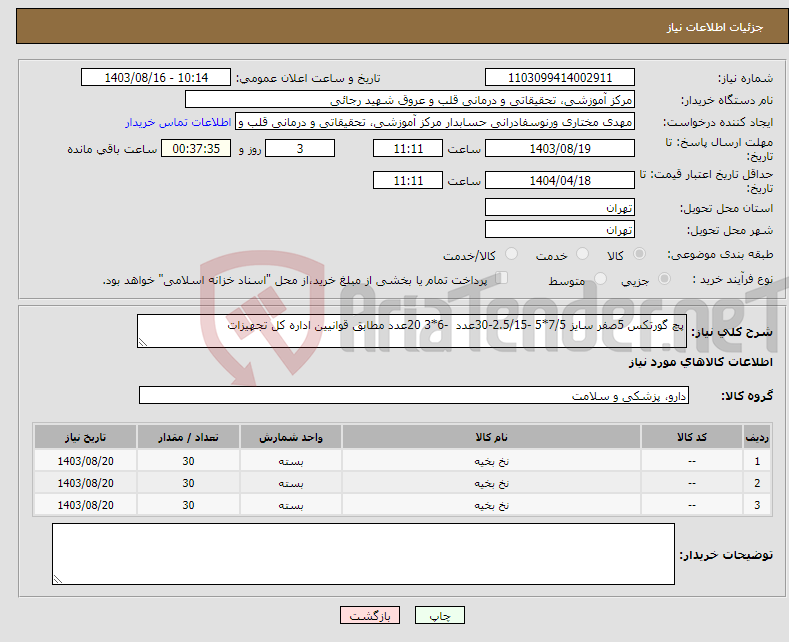Click the announcement date field 1403/08/16 - 10:14

pyautogui.click(x=156, y=77)
